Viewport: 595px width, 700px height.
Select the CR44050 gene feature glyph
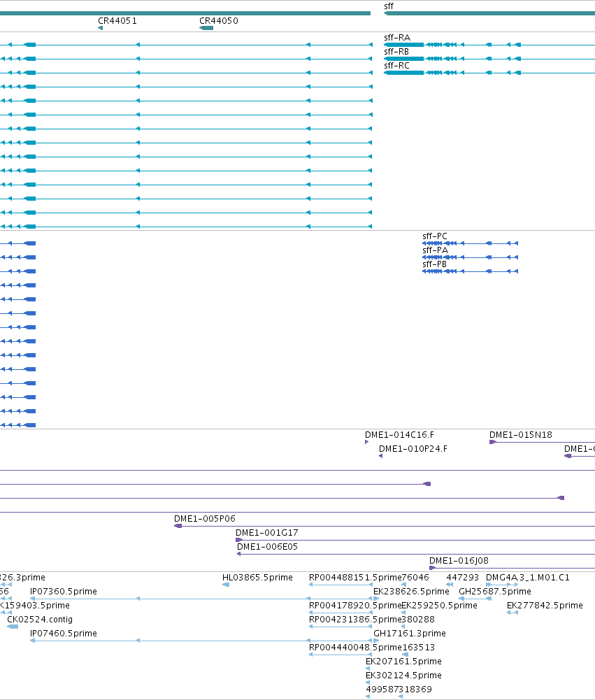[206, 28]
